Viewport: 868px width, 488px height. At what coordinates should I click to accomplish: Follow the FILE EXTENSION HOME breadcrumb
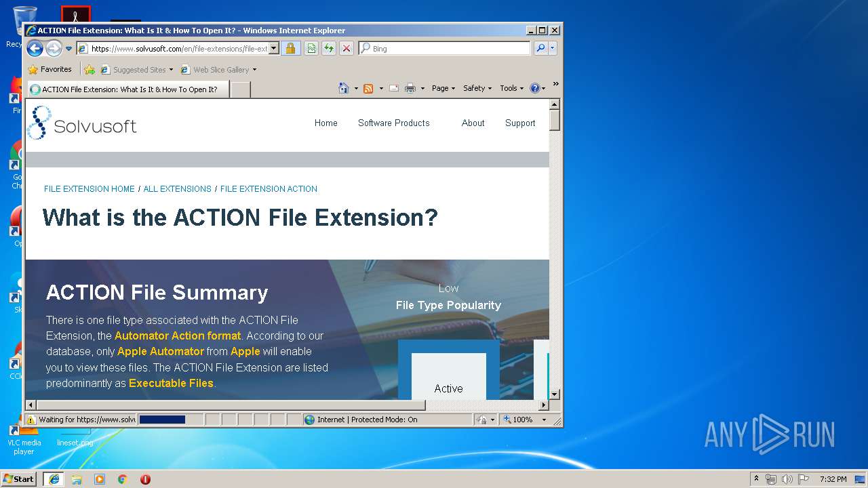coord(90,189)
